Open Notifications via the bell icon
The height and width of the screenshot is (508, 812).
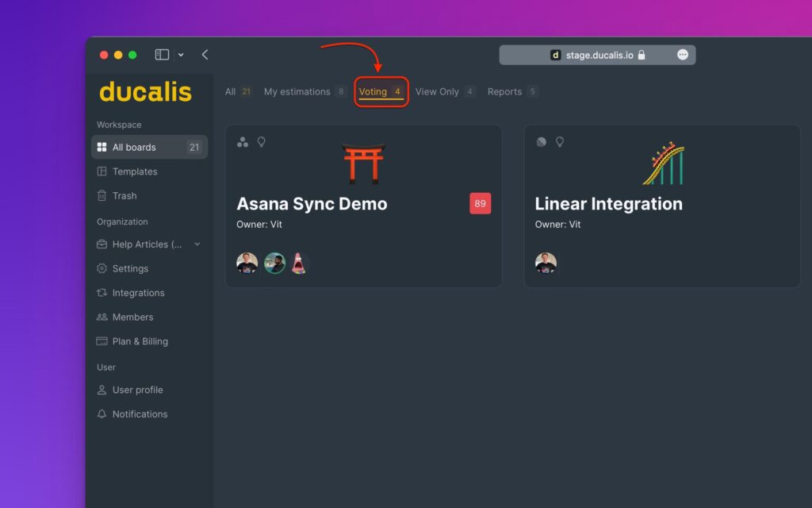pyautogui.click(x=101, y=414)
